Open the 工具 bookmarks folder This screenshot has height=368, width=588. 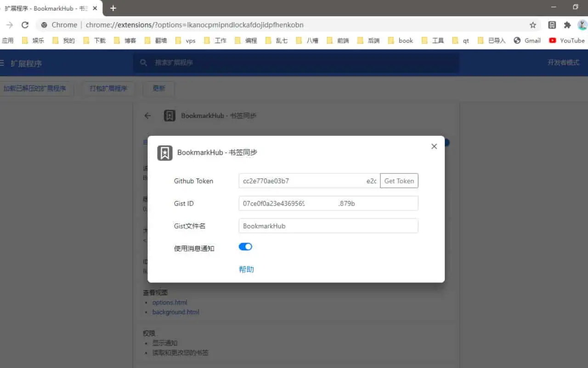432,40
